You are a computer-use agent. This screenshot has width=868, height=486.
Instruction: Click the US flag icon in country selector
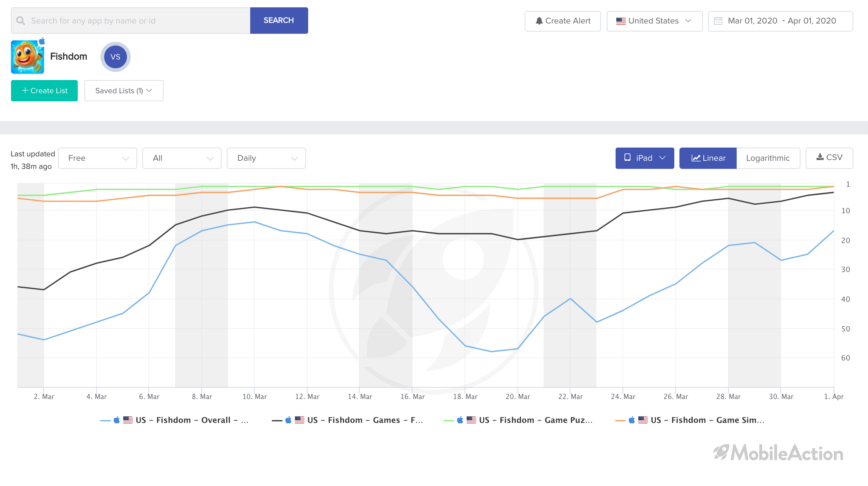click(x=621, y=21)
